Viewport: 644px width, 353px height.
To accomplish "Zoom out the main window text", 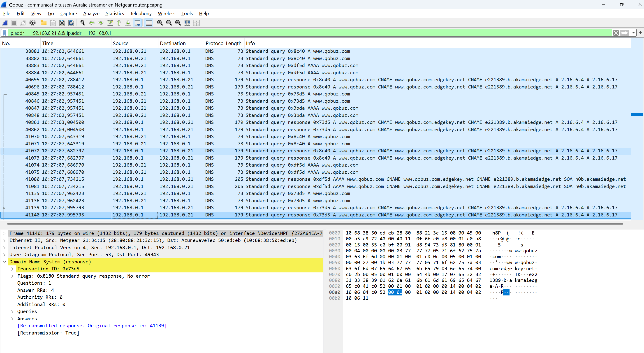I will (169, 23).
